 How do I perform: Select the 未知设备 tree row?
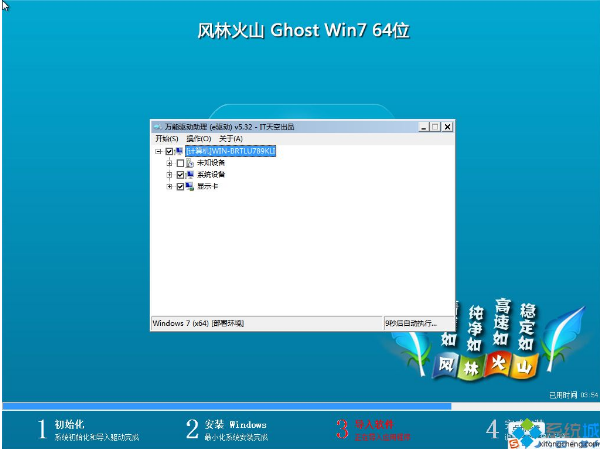pos(211,163)
